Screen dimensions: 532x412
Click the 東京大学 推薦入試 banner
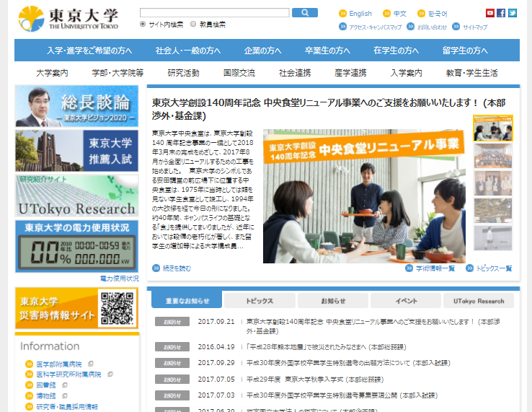[76, 151]
